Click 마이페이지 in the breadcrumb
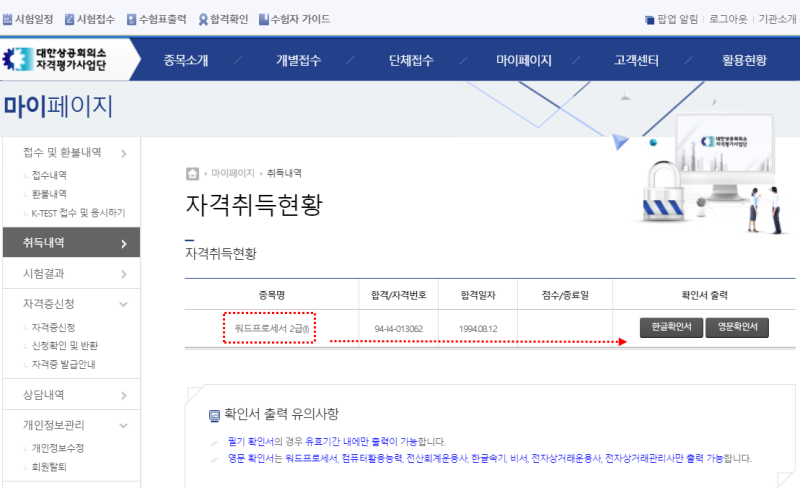This screenshot has width=800, height=488. point(233,174)
